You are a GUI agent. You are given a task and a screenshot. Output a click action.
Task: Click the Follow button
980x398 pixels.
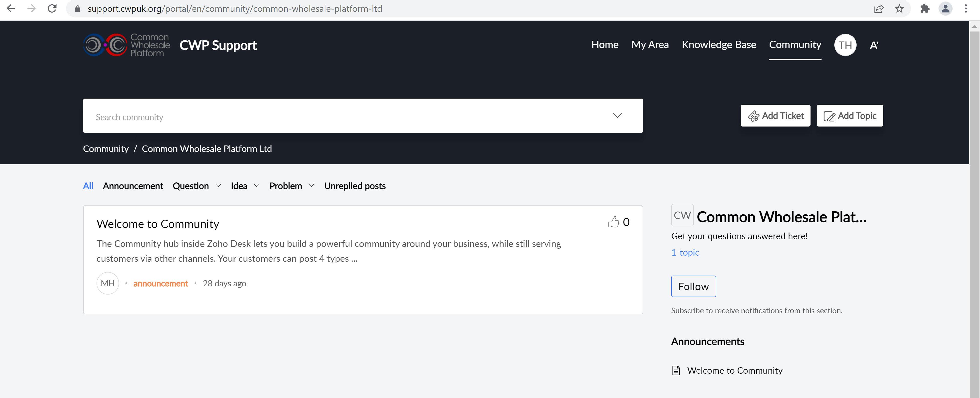click(693, 287)
